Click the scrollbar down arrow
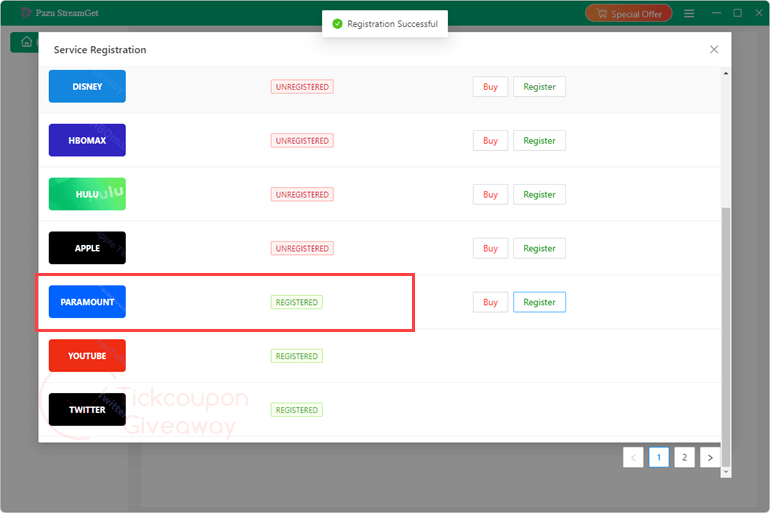770x513 pixels. pos(726,472)
